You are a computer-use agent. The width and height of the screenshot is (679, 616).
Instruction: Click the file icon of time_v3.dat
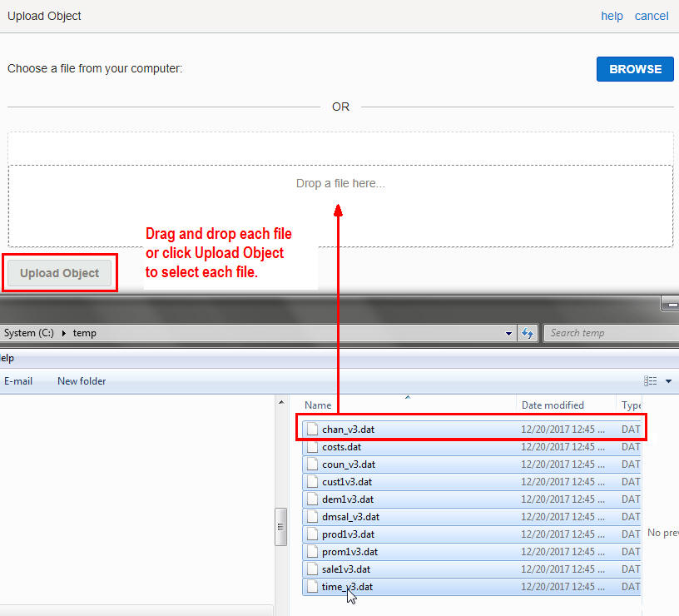[312, 587]
